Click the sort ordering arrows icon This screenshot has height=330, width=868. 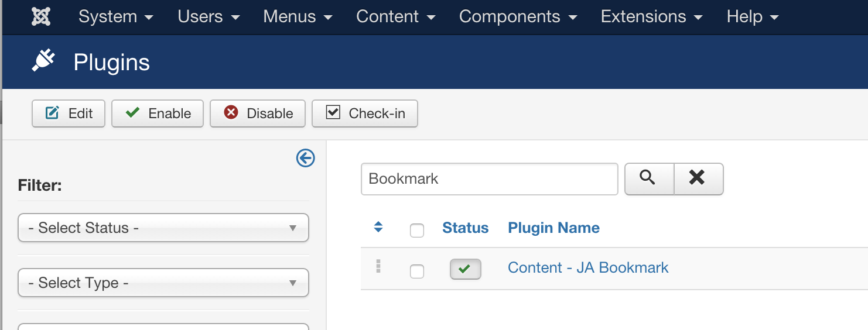point(378,227)
